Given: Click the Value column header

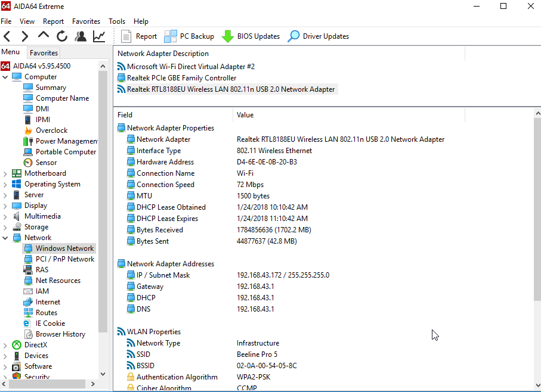Looking at the screenshot, I should 245,115.
